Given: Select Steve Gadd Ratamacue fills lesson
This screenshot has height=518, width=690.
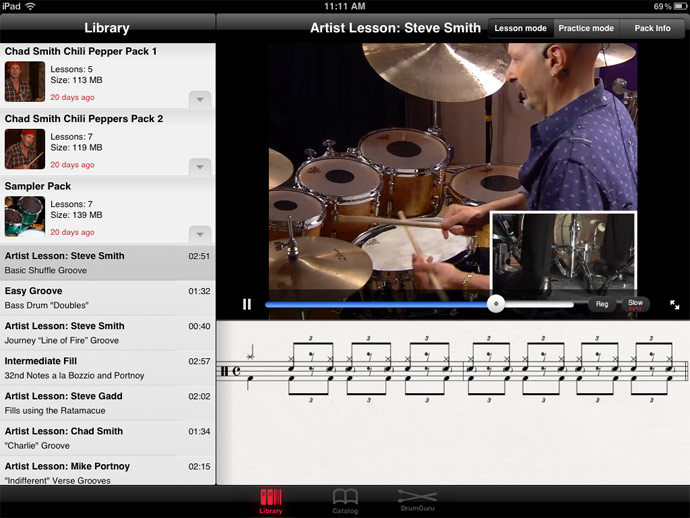Looking at the screenshot, I should [x=107, y=403].
